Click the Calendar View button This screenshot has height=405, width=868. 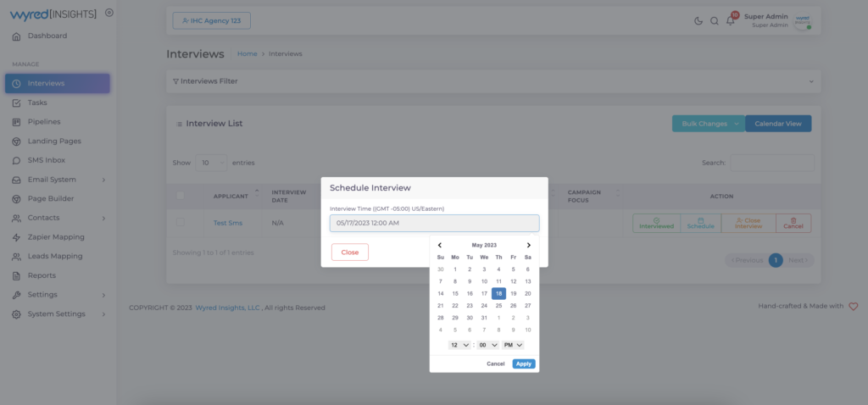click(778, 124)
